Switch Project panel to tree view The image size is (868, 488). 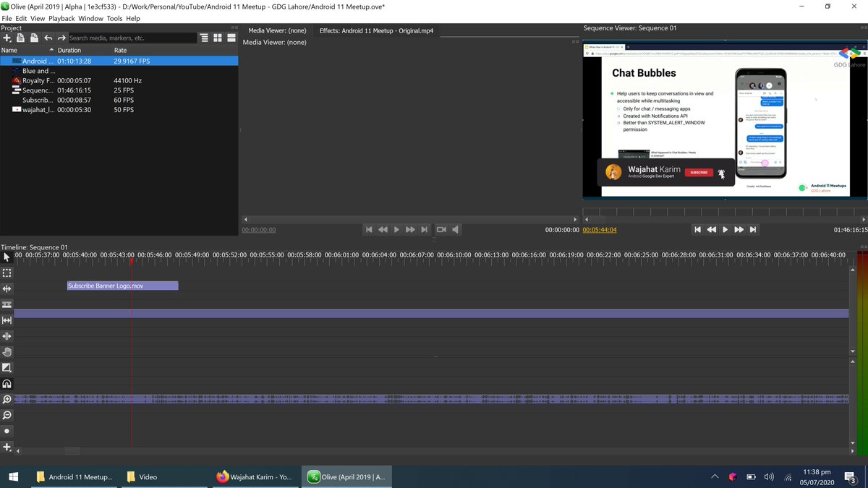click(x=205, y=38)
